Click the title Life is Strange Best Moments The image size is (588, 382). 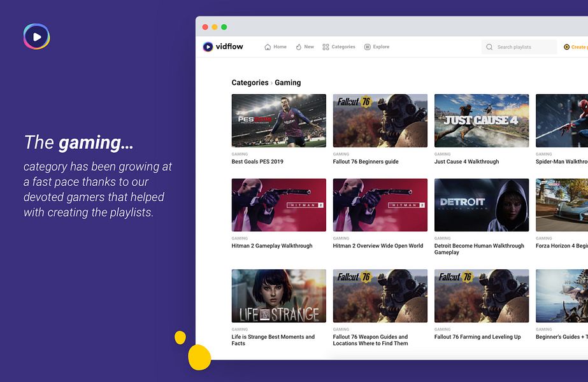273,340
